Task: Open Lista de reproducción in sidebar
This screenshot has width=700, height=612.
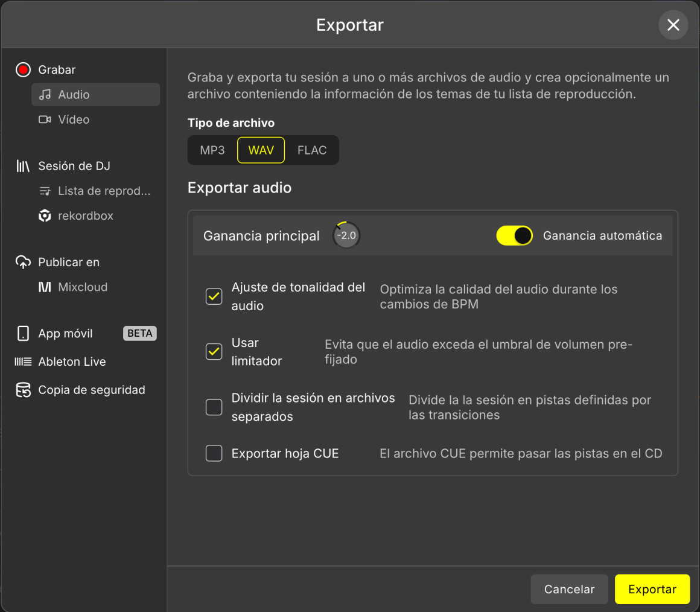Action: [104, 191]
